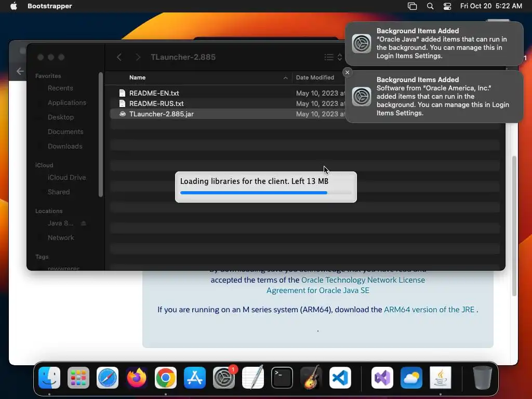The image size is (532, 399).
Task: Open the Oracle Java background items notification
Action: pos(434,44)
